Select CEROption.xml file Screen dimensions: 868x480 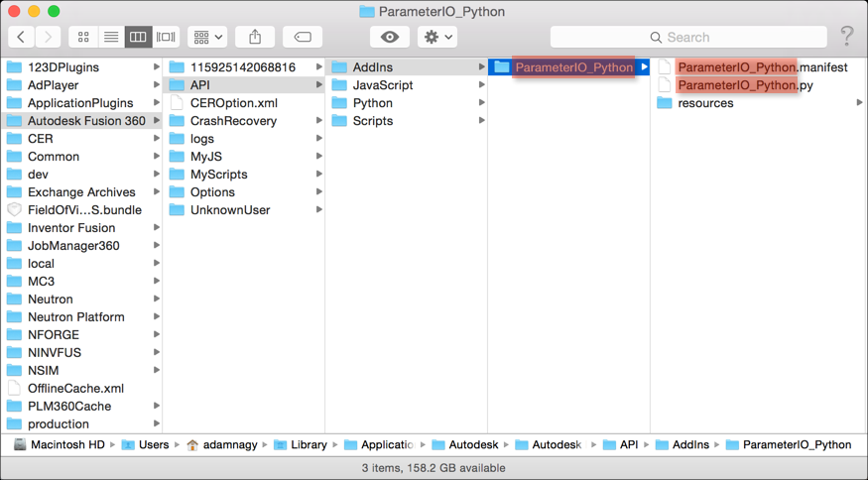click(233, 103)
